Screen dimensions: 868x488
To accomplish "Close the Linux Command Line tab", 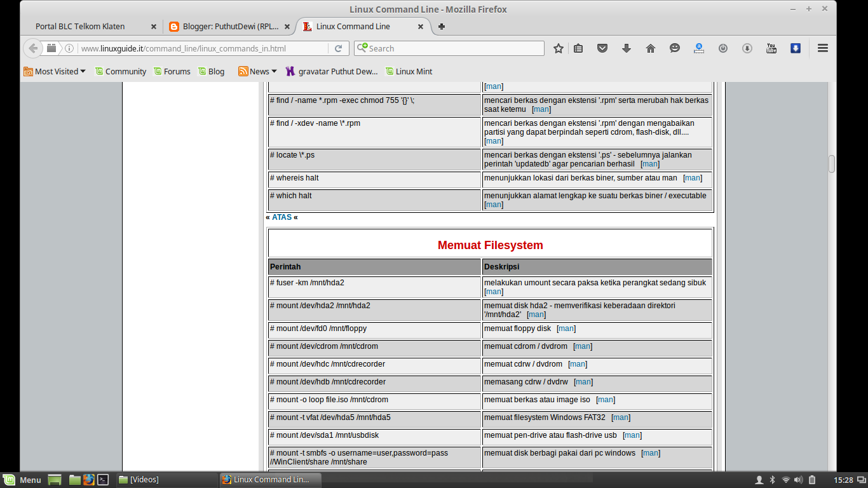I will click(420, 27).
